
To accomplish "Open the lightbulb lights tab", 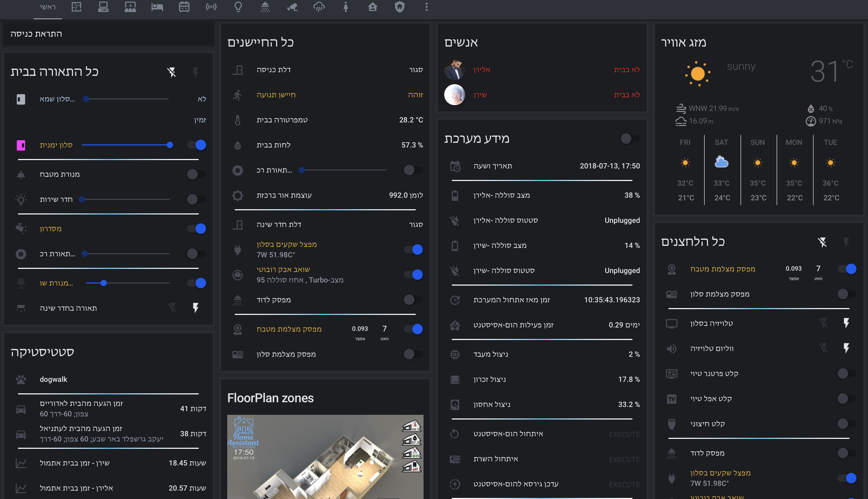I will (238, 7).
